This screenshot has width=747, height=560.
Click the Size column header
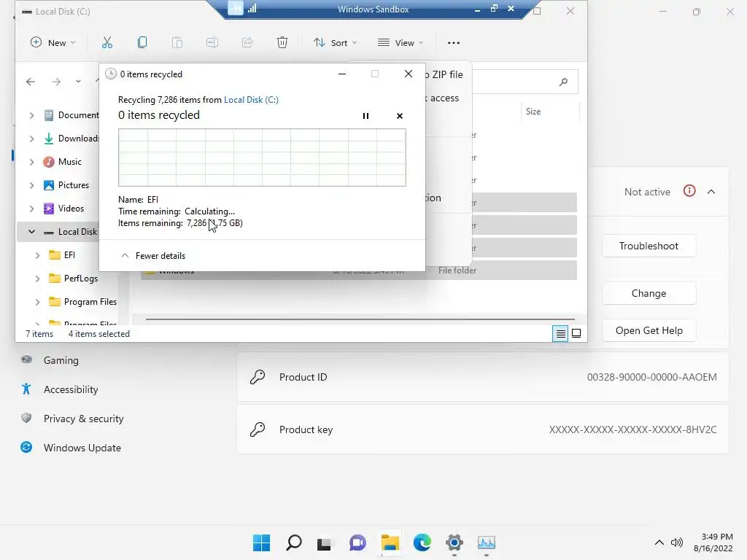pos(533,112)
